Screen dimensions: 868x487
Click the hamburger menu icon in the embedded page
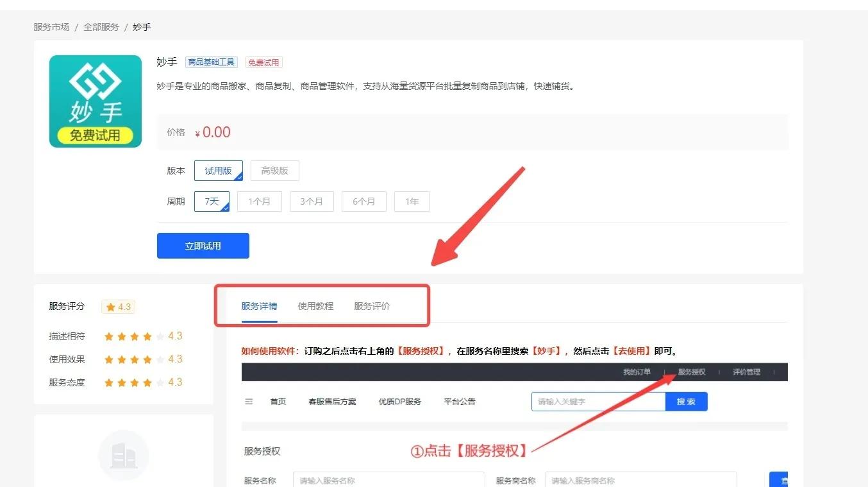click(249, 401)
